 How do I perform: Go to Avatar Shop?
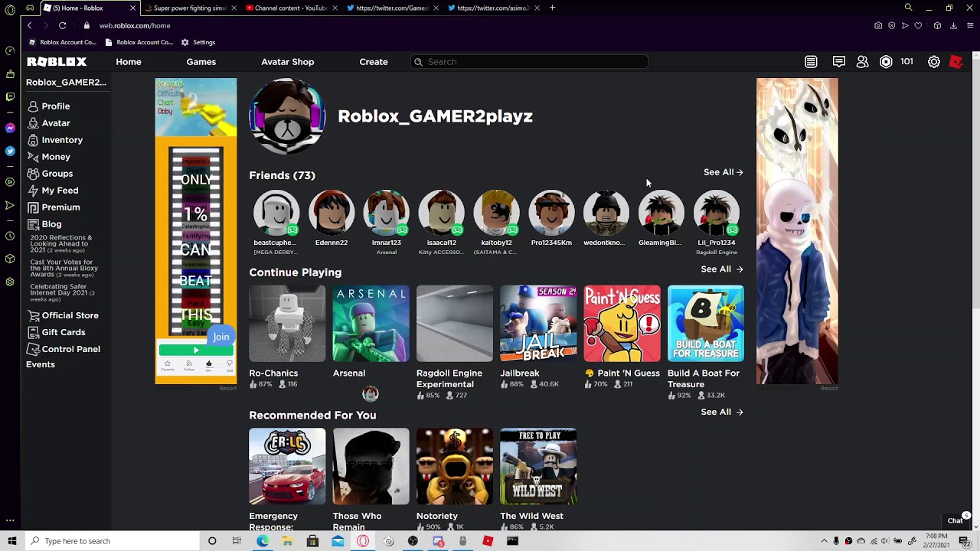(287, 62)
